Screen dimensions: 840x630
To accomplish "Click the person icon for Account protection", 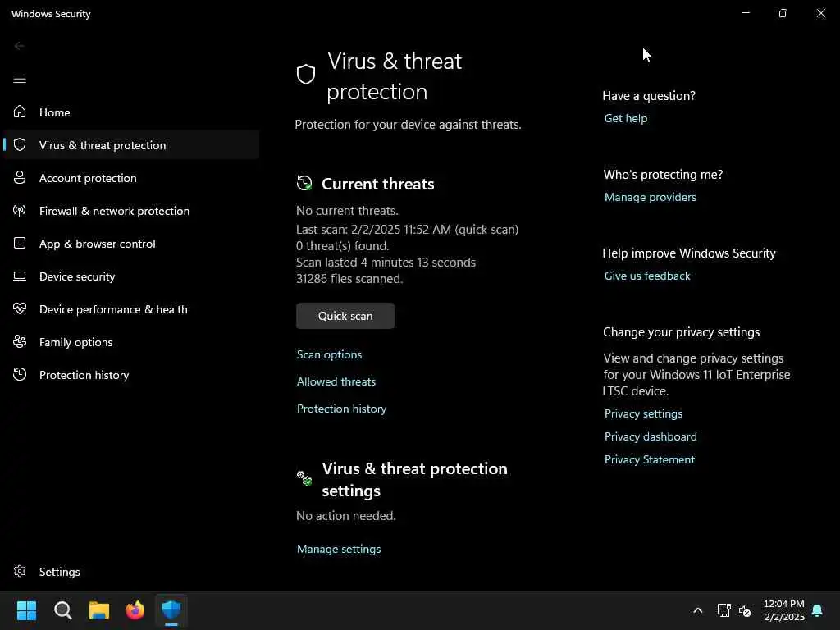I will [20, 177].
